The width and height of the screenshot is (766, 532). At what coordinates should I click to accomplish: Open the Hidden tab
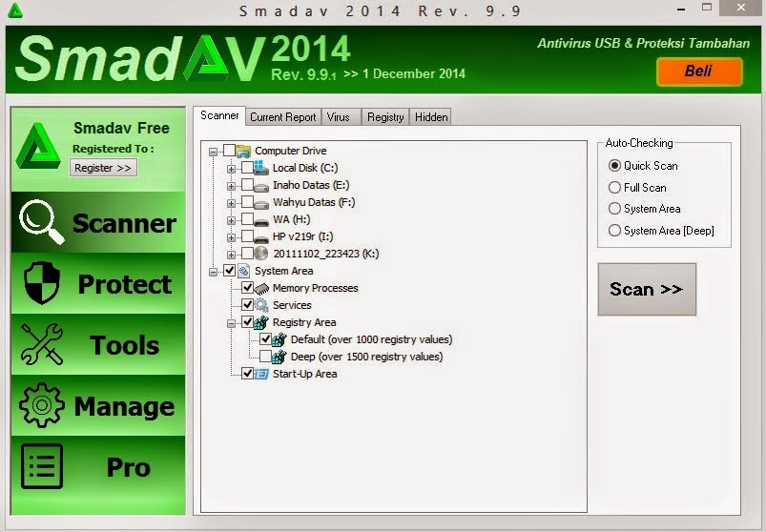click(430, 117)
